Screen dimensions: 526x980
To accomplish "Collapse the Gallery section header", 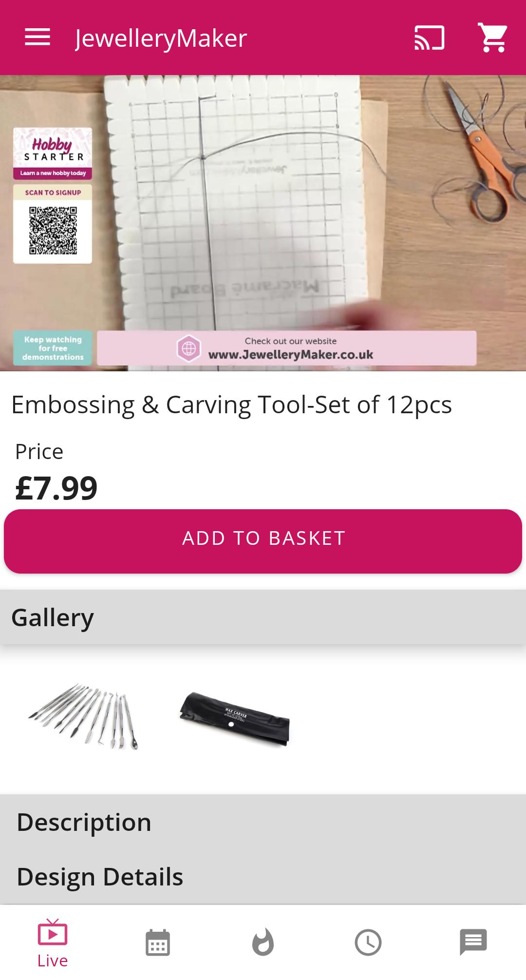I will (263, 617).
